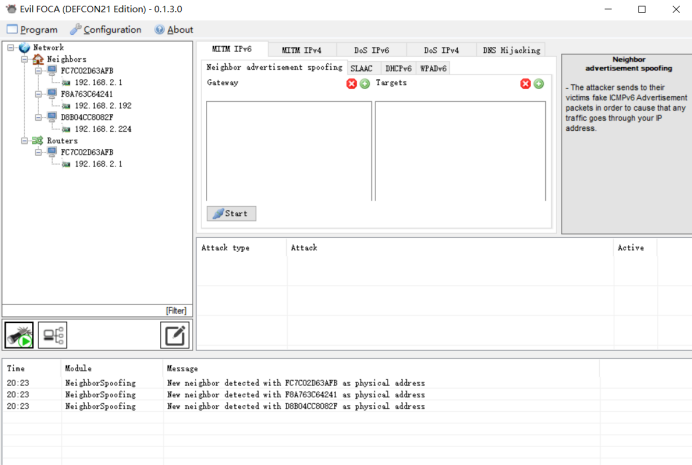Switch to DoS IPv4 tab

441,50
